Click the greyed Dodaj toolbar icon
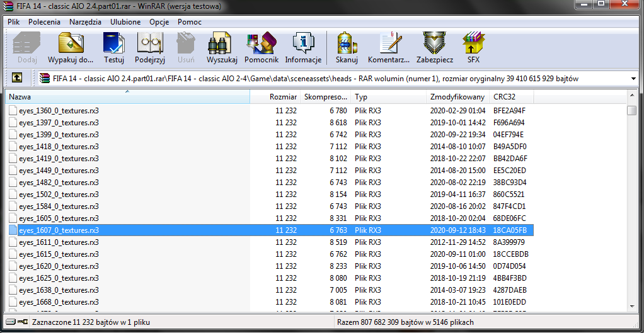 (x=27, y=43)
